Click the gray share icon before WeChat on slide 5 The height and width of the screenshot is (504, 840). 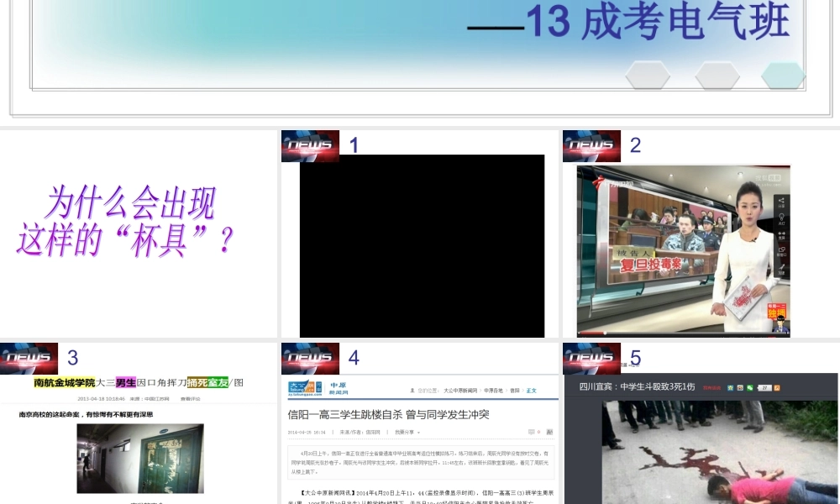coord(740,388)
